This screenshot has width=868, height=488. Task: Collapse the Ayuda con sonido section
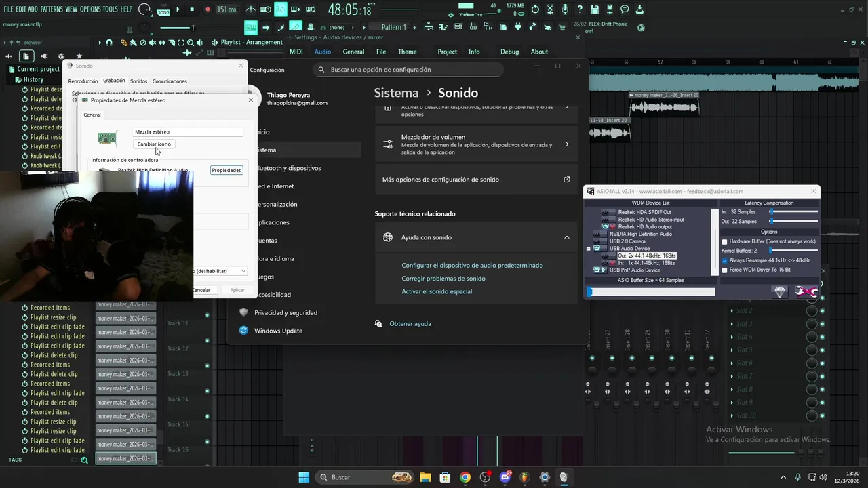tap(567, 237)
